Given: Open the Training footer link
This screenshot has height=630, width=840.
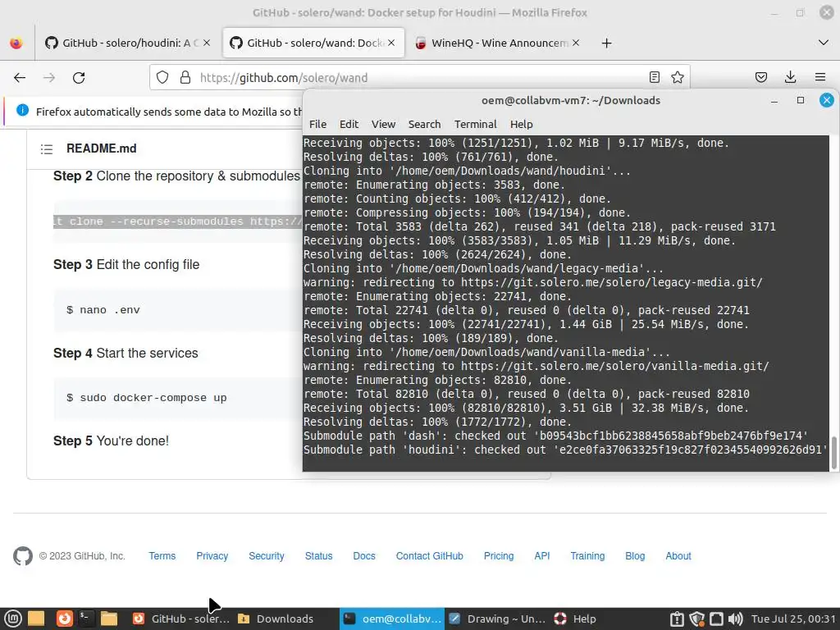Looking at the screenshot, I should click(x=587, y=556).
